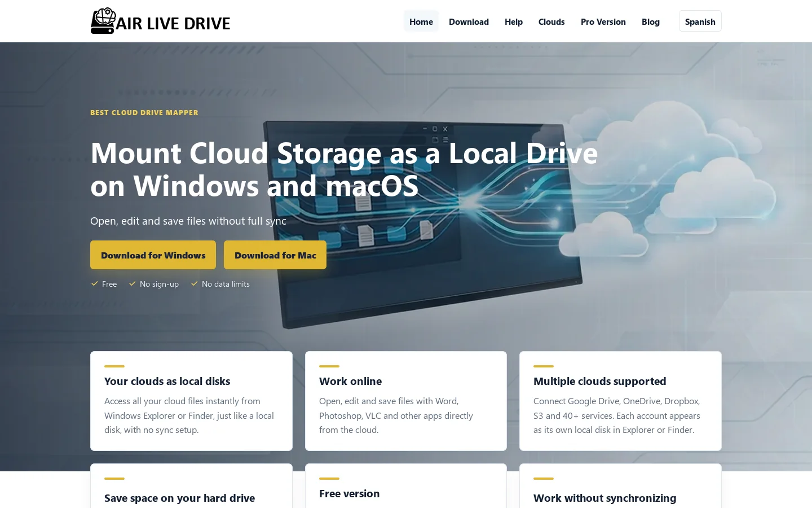Open the Help menu item
This screenshot has width=812, height=508.
point(514,21)
